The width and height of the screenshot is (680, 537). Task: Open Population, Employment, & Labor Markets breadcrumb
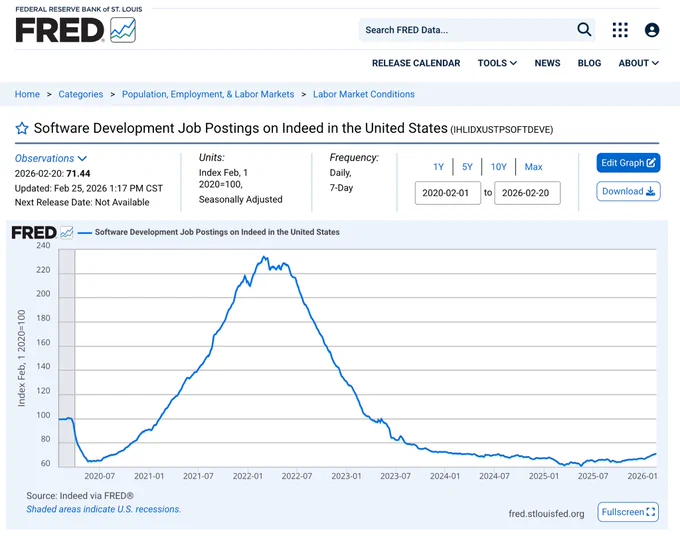coord(208,94)
